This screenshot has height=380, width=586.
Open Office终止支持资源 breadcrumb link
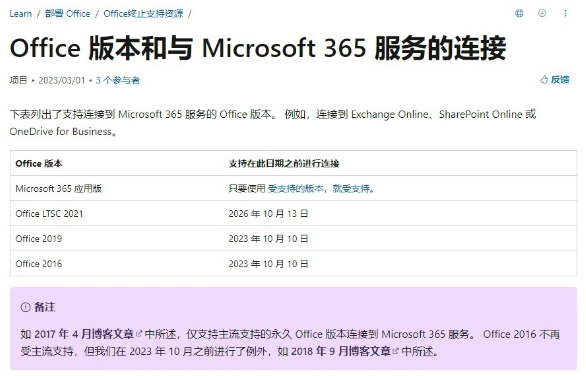tap(143, 14)
